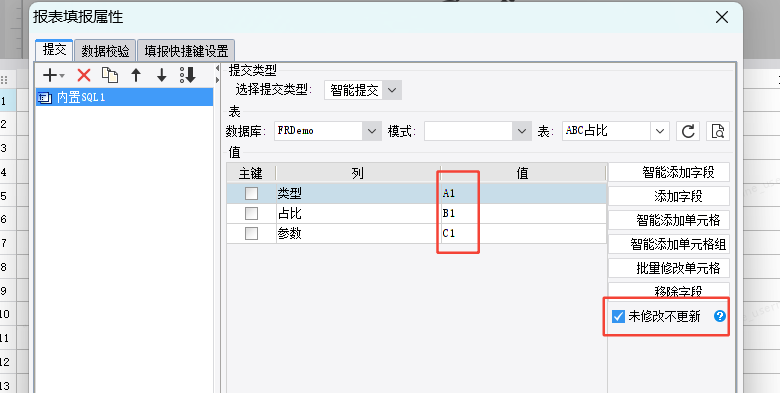Click the B1 value cell
Image resolution: width=780 pixels, height=393 pixels.
click(x=523, y=213)
